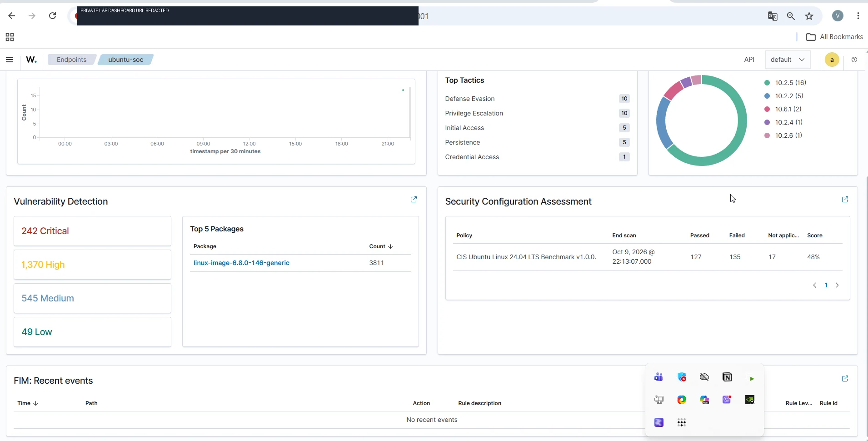Open OneDrive offline cloud tray icon

coord(704,377)
